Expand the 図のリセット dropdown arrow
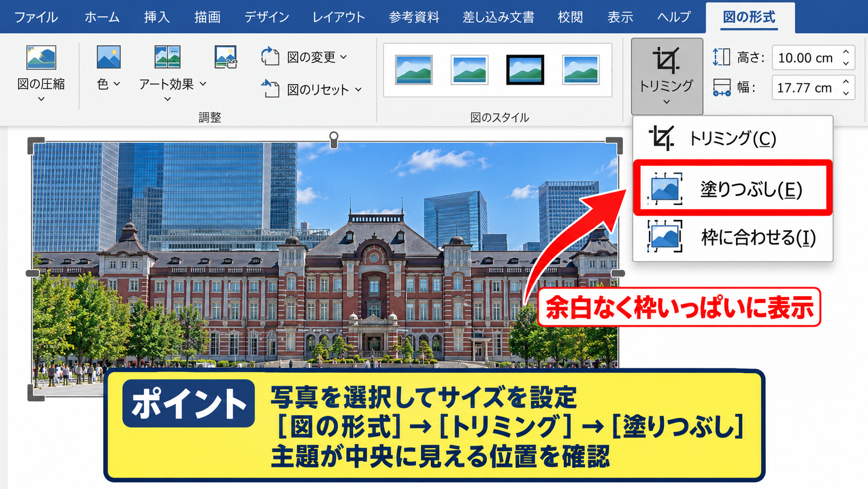Screen dimensions: 868x489 point(358,89)
